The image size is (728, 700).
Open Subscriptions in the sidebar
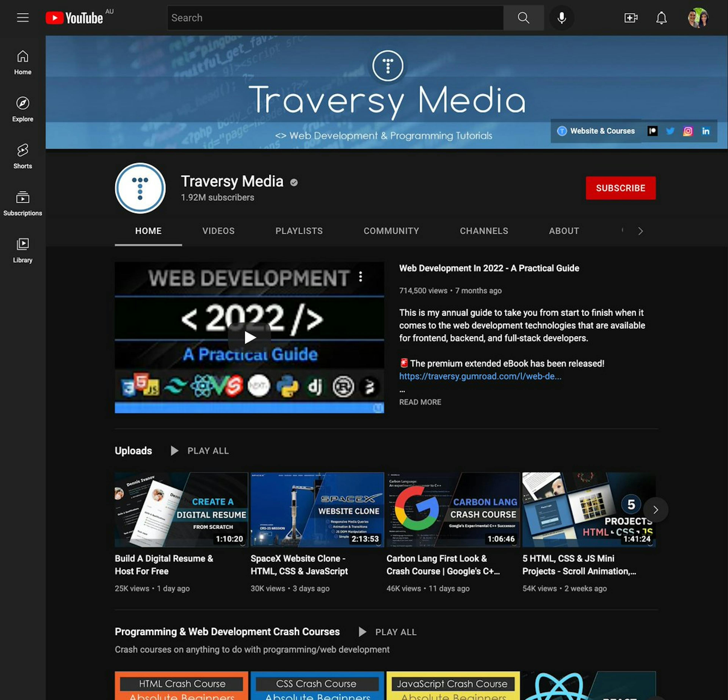(23, 203)
